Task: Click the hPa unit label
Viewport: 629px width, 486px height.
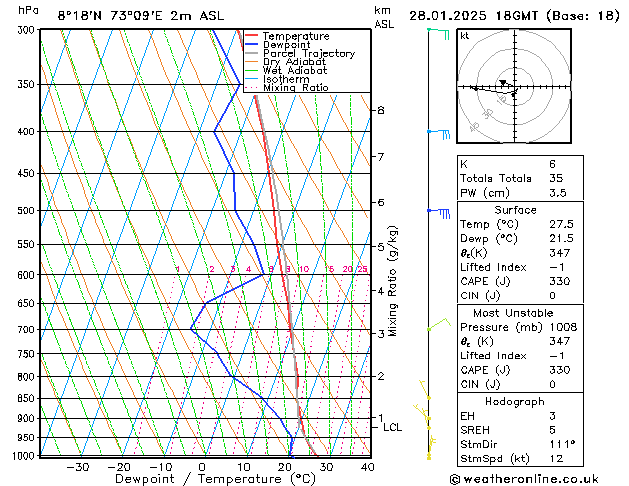Action: [x=28, y=11]
